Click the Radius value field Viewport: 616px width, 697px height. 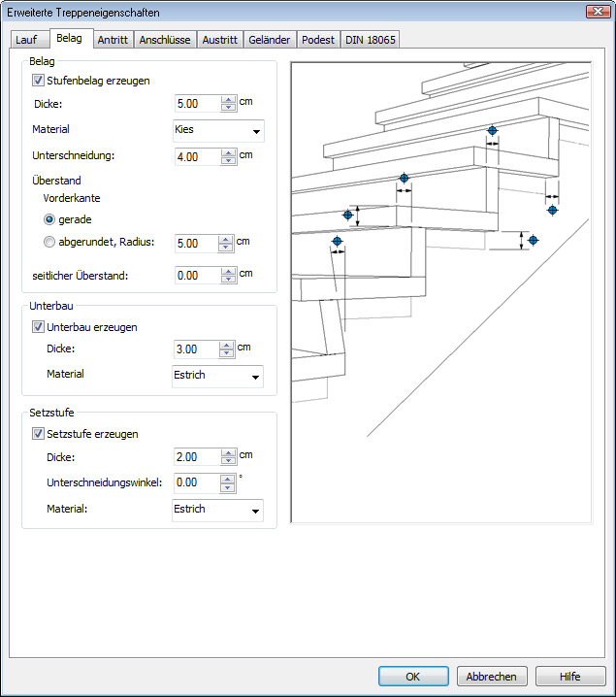[196, 244]
